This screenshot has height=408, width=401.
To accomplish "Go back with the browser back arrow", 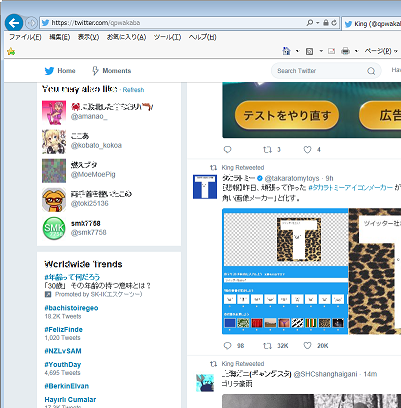I will click(x=14, y=23).
